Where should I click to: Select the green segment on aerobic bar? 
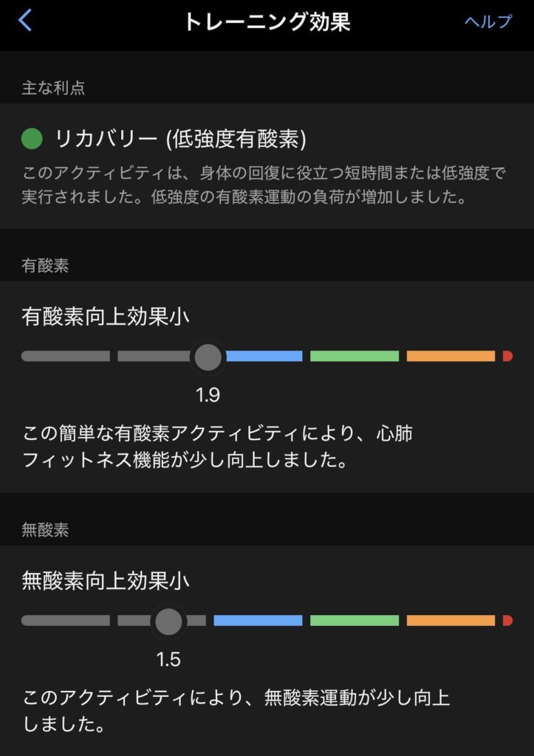354,357
